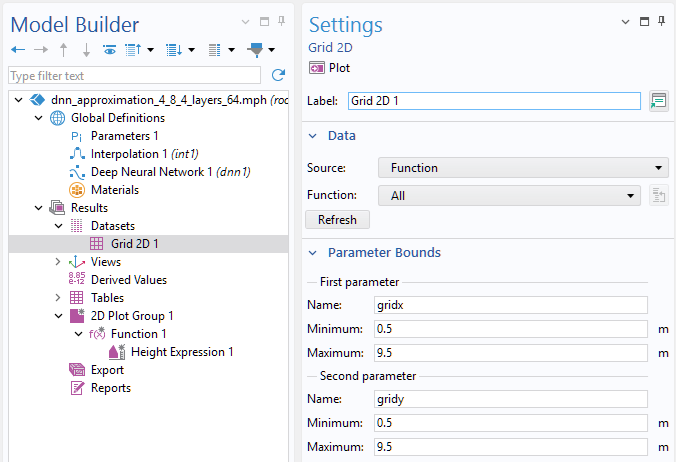The image size is (676, 462).
Task: Select Parameters 1 in the tree
Action: [125, 136]
